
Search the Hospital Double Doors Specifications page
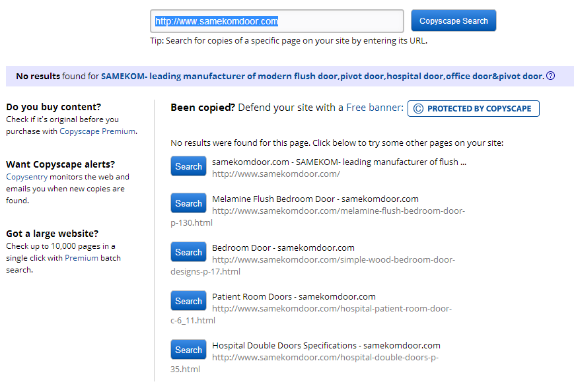pos(188,350)
